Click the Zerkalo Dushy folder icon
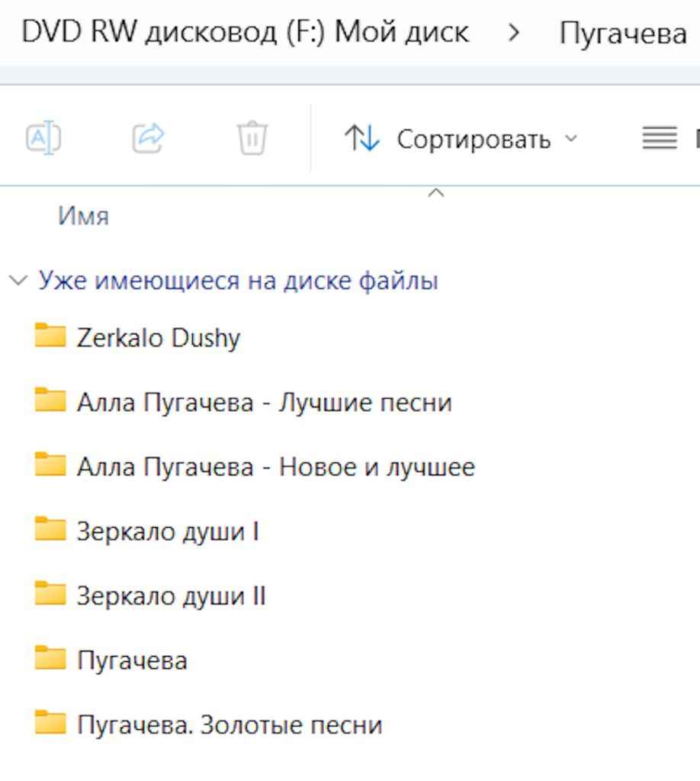700x781 pixels. click(50, 335)
